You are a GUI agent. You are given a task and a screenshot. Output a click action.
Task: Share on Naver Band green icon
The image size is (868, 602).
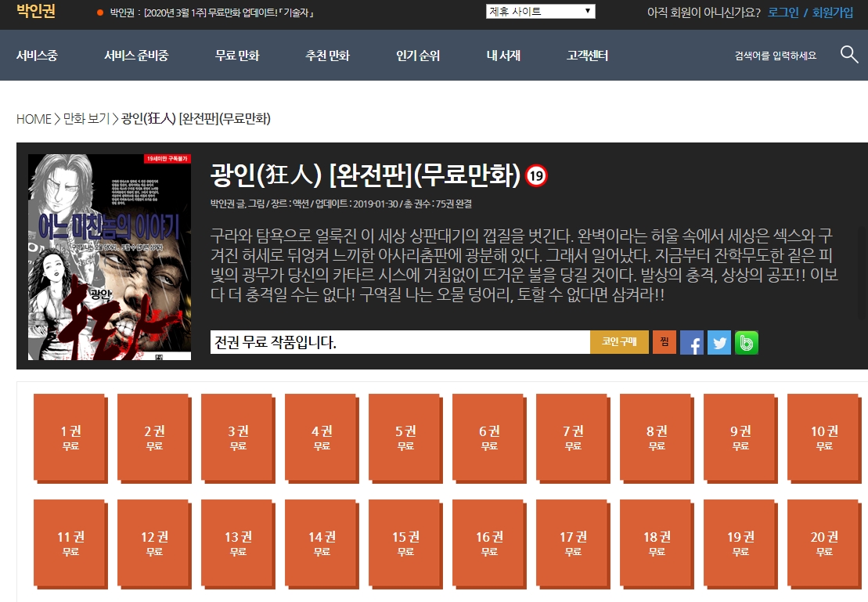pyautogui.click(x=746, y=342)
